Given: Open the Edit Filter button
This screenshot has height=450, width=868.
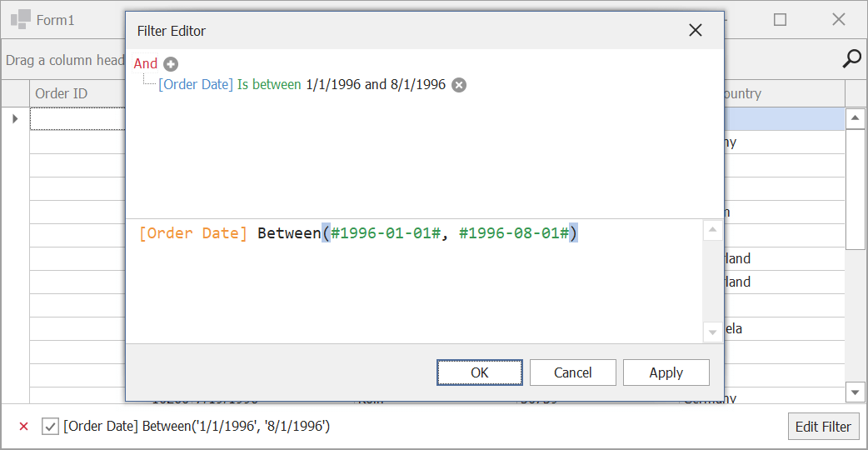Looking at the screenshot, I should 823,427.
